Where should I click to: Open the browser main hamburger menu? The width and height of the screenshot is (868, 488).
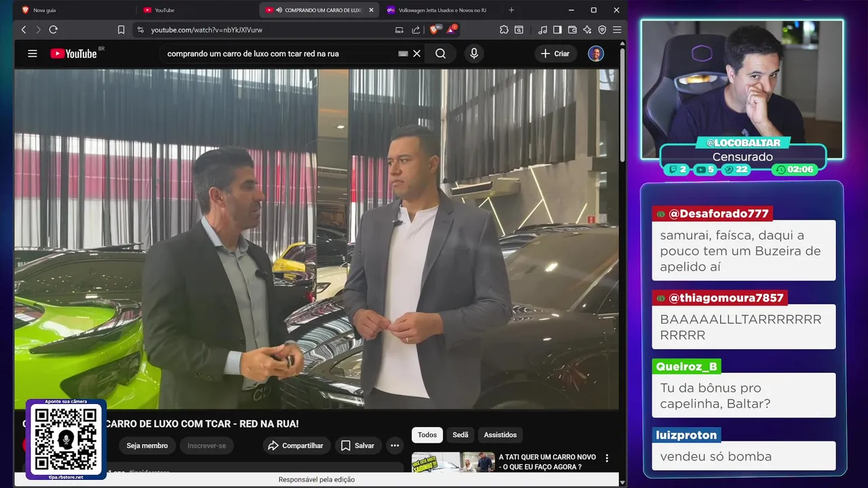click(616, 30)
